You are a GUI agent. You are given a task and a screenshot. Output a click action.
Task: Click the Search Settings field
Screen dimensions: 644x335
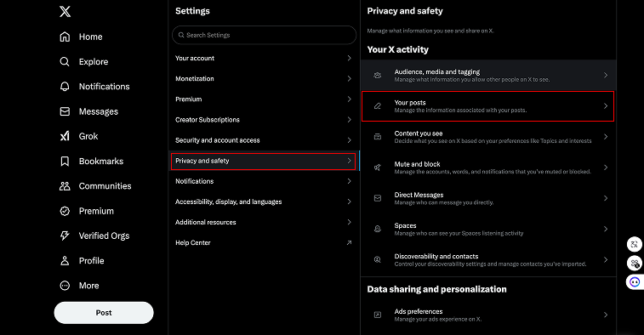pyautogui.click(x=264, y=36)
